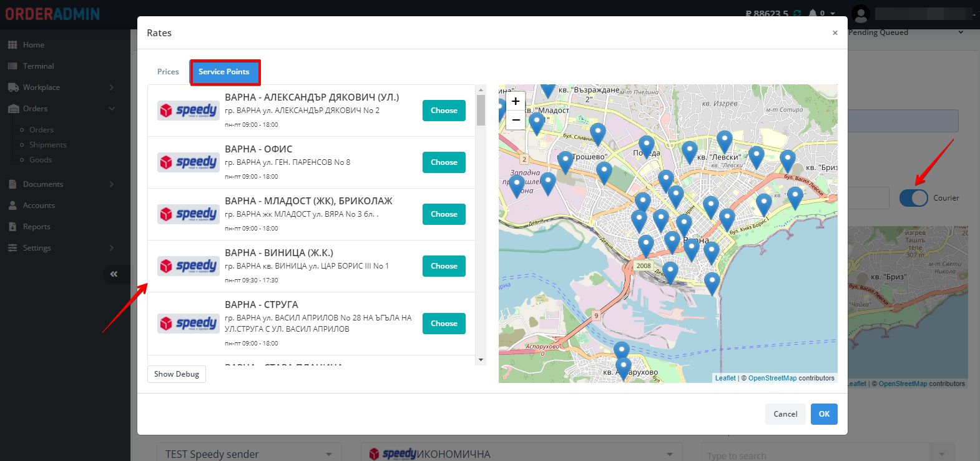
Task: Collapse the sidebar with double-chevron icon
Action: (114, 274)
